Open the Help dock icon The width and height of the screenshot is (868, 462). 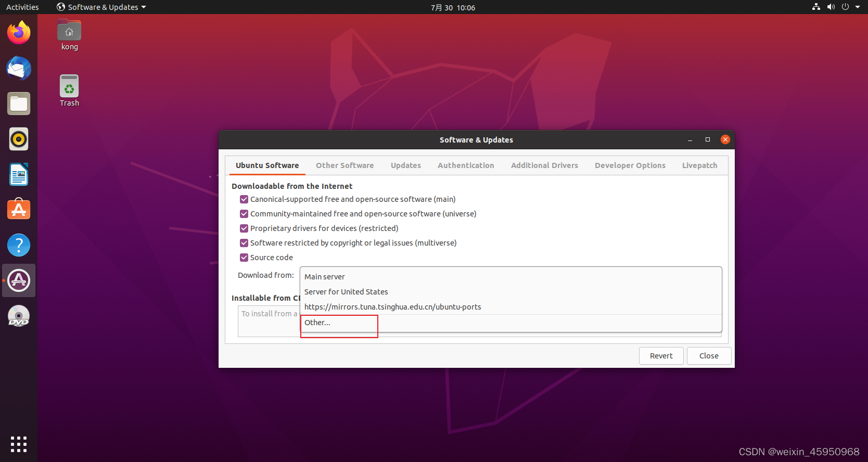[19, 245]
